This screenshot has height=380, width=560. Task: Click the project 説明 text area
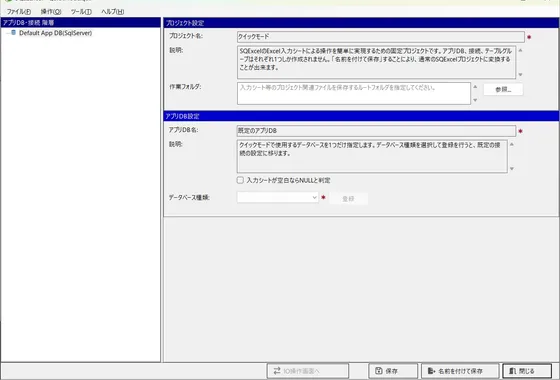[x=376, y=62]
